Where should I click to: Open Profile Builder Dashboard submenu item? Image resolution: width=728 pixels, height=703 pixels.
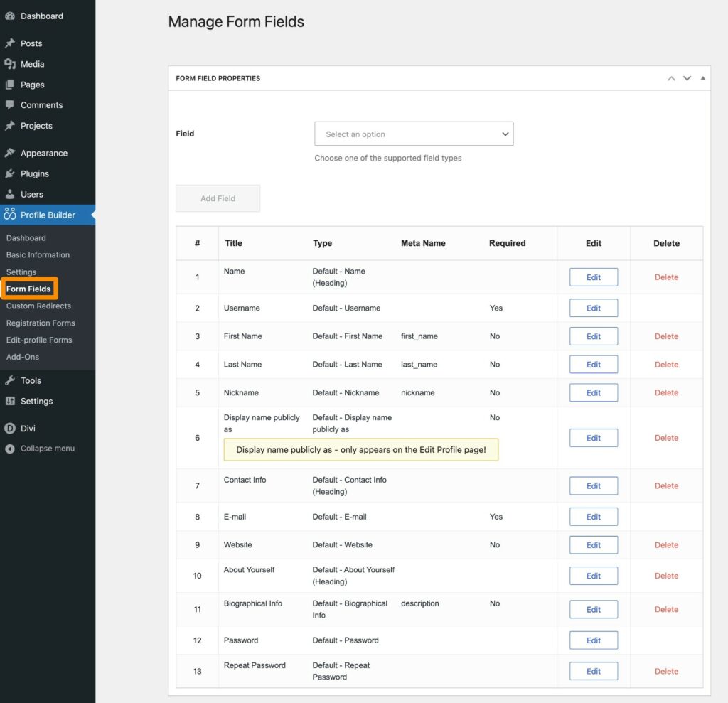26,237
